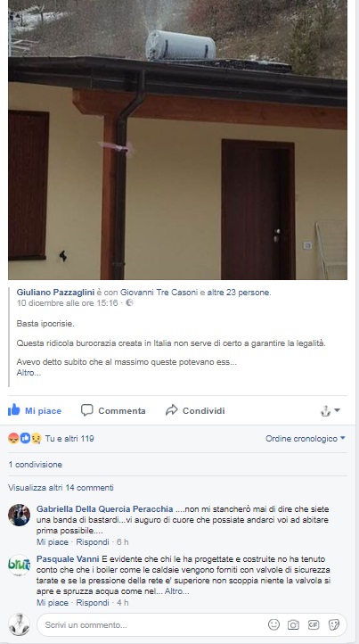Expand the Ordine cronologico sorting dropdown
Viewport: 359px width, 644px height.
click(x=306, y=439)
